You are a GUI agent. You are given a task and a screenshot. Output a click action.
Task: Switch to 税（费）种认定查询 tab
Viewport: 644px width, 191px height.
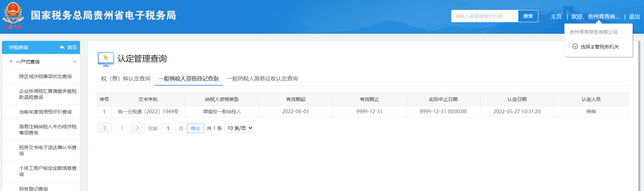click(125, 79)
